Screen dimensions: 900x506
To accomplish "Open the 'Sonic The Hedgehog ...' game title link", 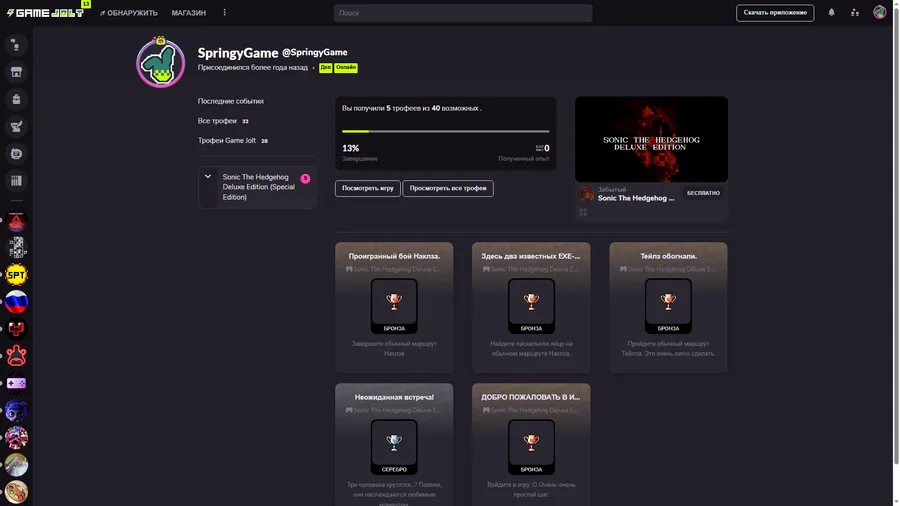I will point(636,198).
